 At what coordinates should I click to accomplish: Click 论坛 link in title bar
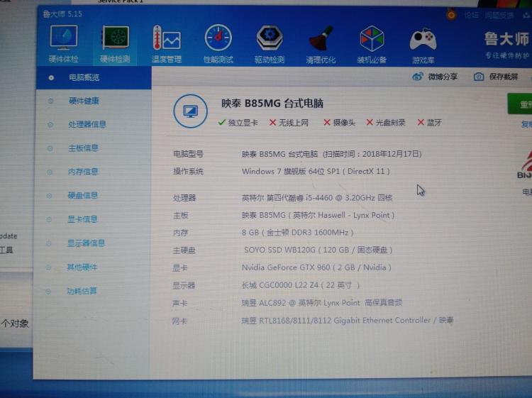471,15
